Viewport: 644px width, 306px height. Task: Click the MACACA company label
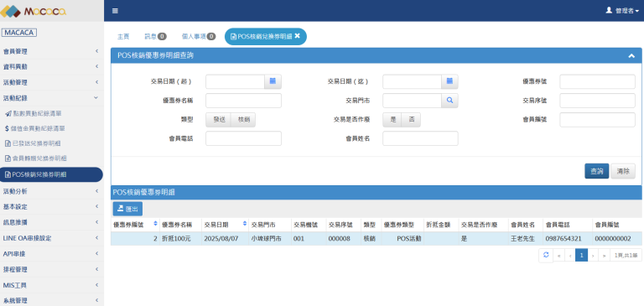(19, 33)
